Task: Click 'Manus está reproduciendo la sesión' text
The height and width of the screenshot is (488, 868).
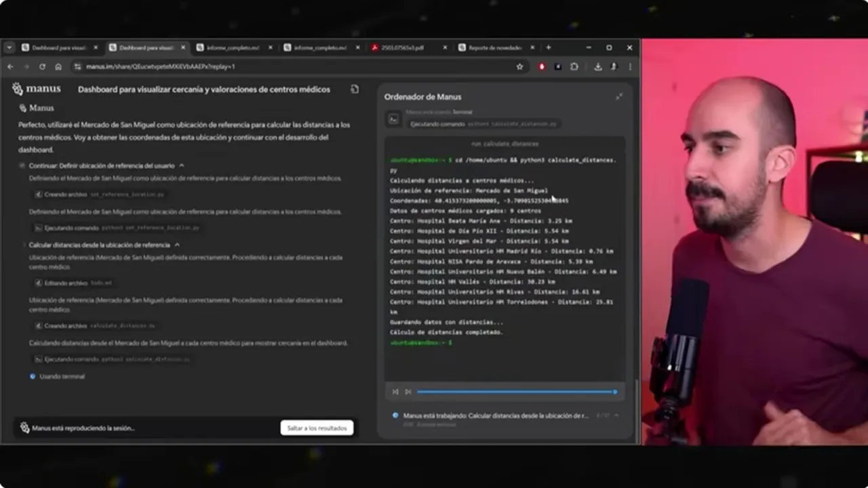Action: (83, 428)
